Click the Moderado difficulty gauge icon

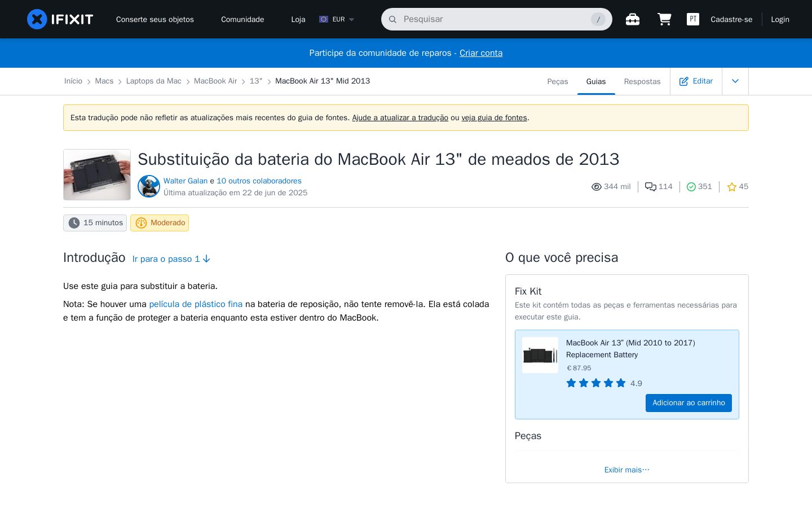[x=141, y=223]
